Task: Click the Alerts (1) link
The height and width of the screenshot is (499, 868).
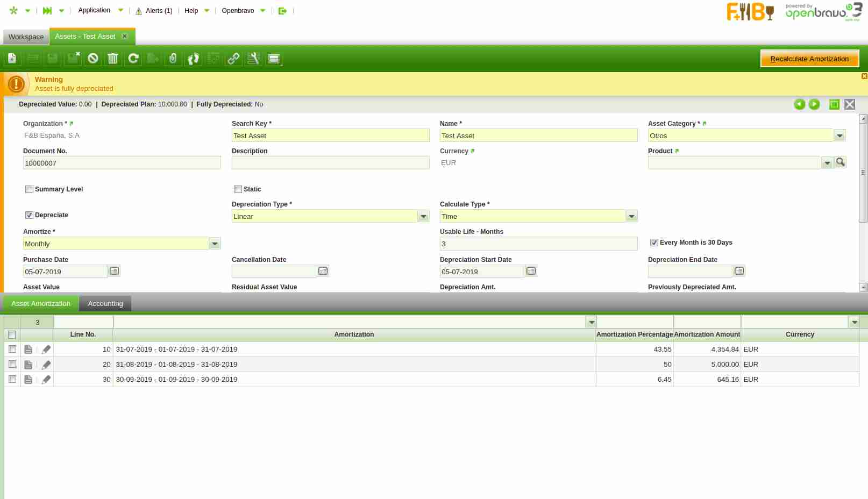Action: pos(159,11)
